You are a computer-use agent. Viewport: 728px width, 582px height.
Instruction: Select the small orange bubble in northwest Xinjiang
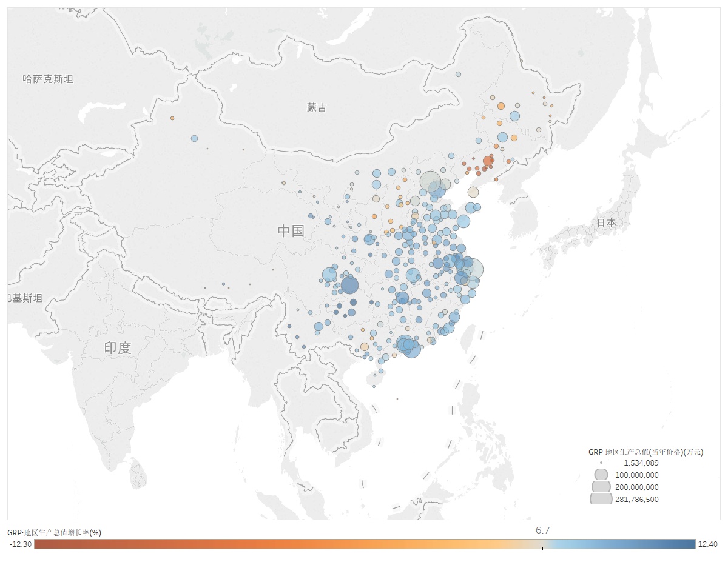(x=172, y=118)
